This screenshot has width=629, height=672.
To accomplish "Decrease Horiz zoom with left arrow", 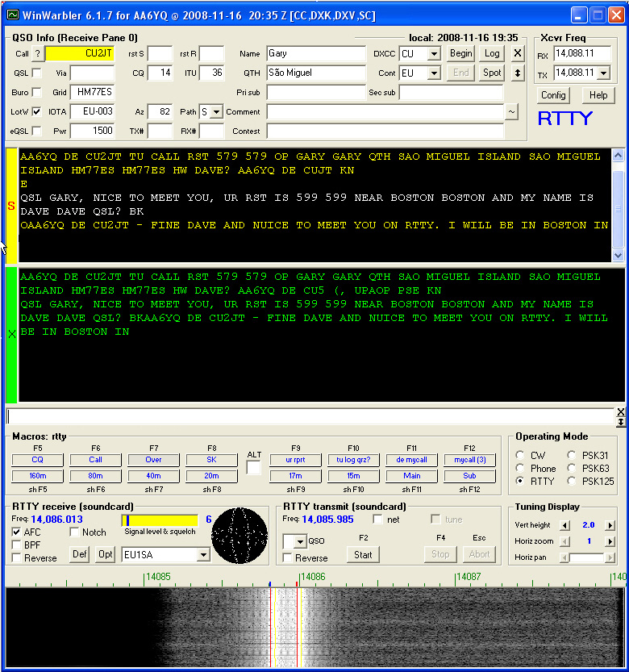I will (x=564, y=541).
